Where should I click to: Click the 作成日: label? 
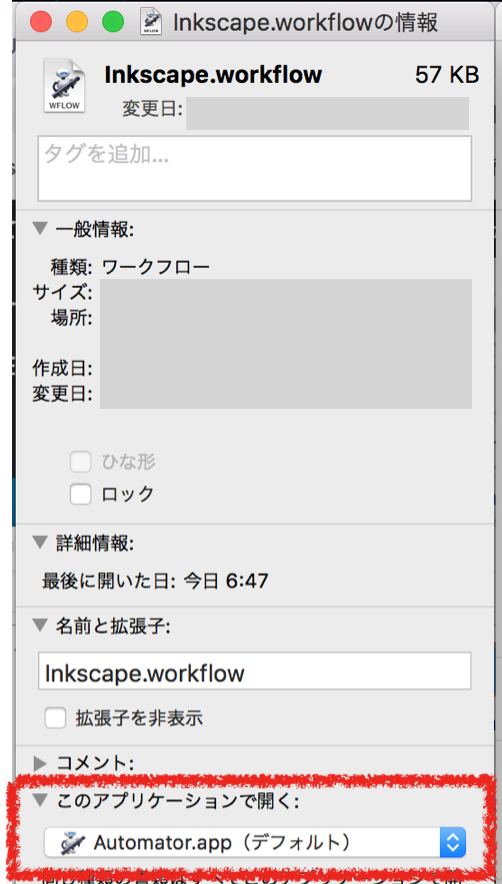click(x=63, y=368)
